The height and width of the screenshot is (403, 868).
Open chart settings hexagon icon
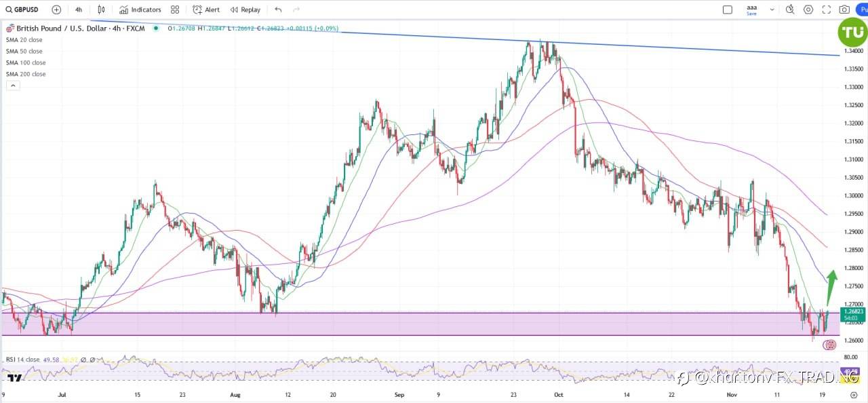pyautogui.click(x=808, y=9)
